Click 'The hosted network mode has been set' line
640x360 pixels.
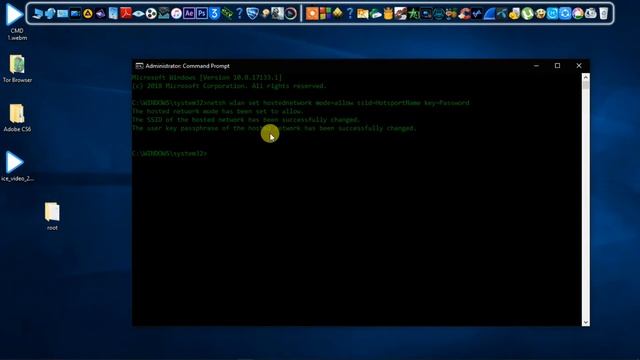coord(218,111)
